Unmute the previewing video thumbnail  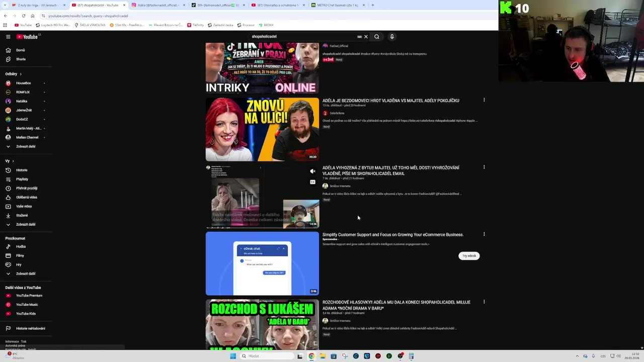[312, 171]
